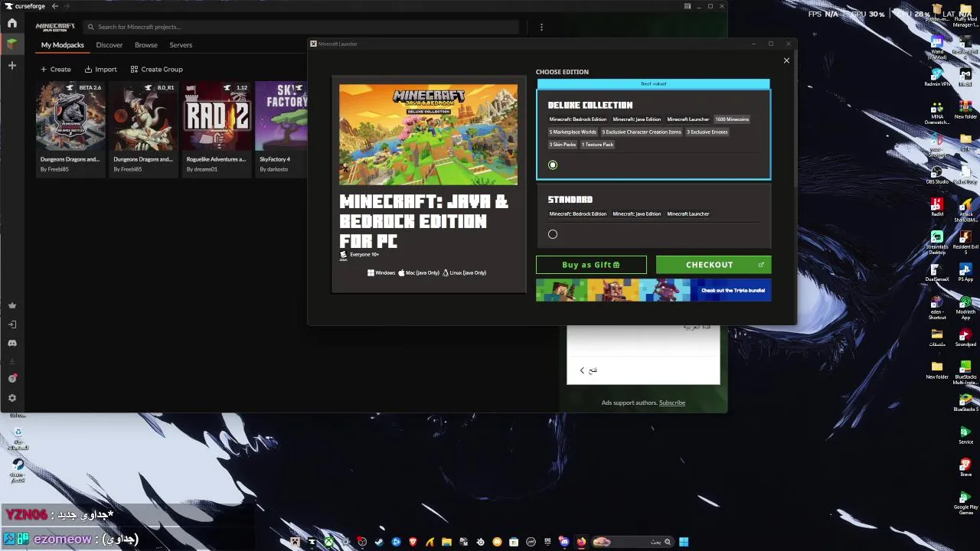
Task: Click the Buy as Gift button
Action: click(x=591, y=265)
